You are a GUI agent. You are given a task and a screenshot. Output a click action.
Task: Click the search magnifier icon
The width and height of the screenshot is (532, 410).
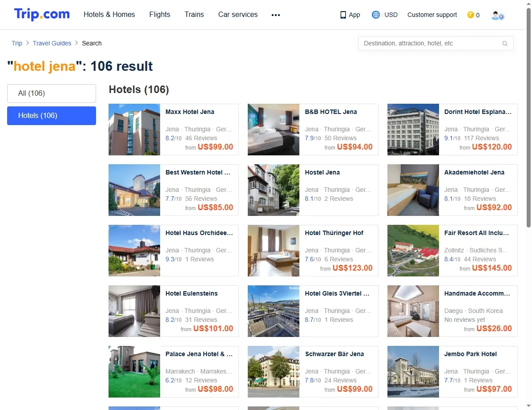tap(505, 44)
